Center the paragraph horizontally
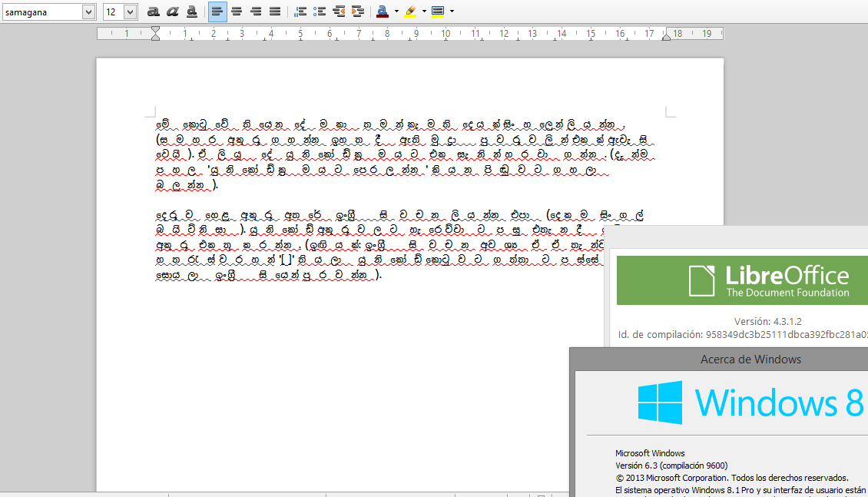 click(237, 12)
